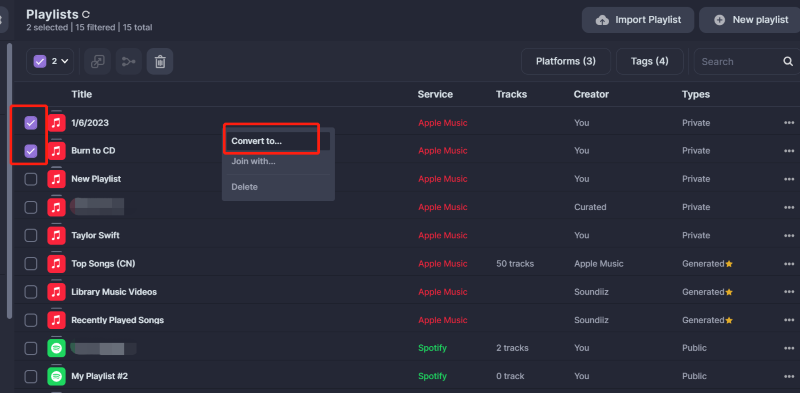
Task: Click the convert icon in the toolbar
Action: coord(97,62)
